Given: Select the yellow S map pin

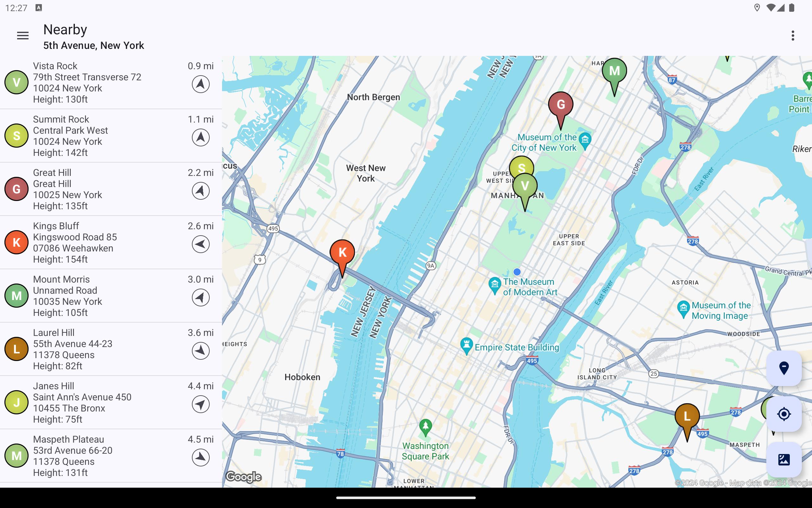Looking at the screenshot, I should tap(521, 165).
